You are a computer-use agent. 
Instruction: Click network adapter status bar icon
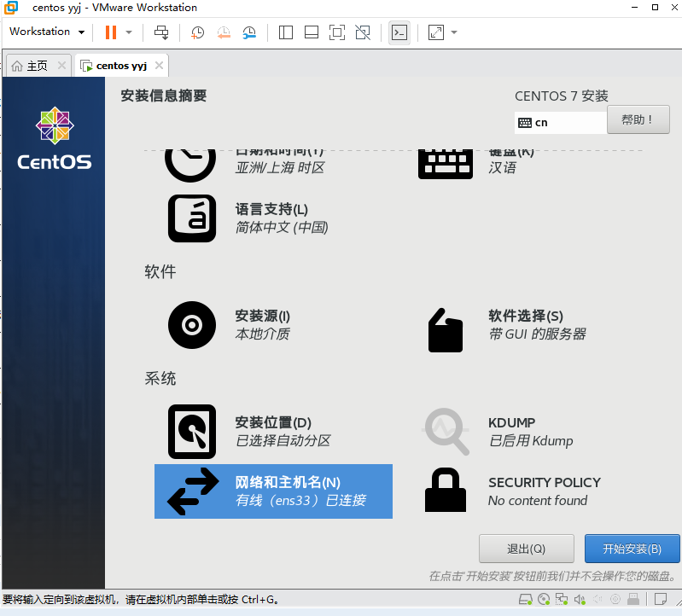tap(562, 600)
